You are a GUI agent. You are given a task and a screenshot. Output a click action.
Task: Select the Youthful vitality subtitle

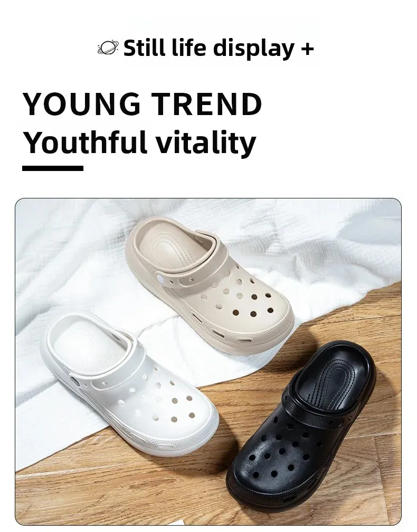coord(139,142)
